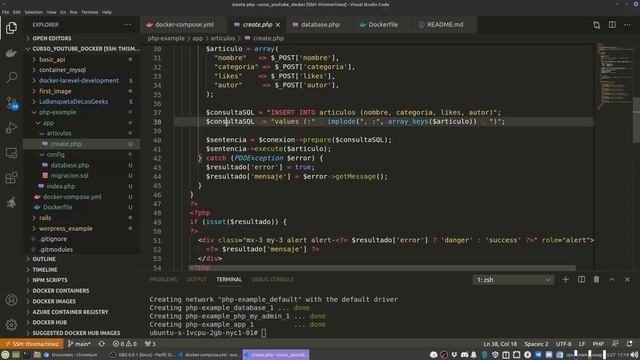Split the editor to the right
The image size is (640, 360).
coord(612,25)
